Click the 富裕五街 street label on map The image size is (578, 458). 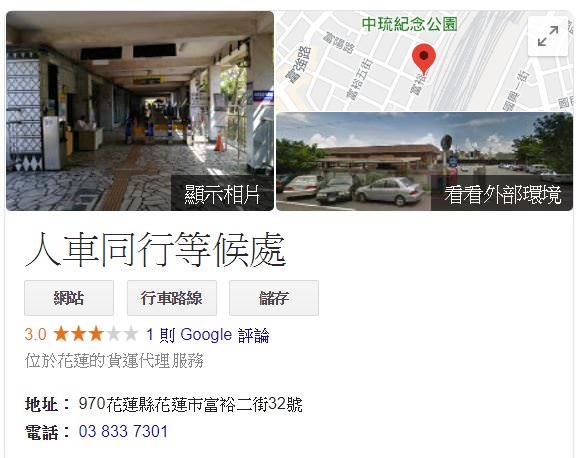(360, 79)
